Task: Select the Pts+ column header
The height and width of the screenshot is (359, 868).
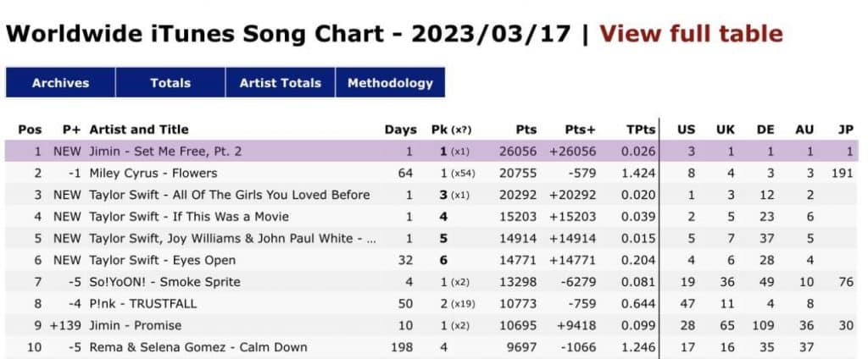Action: tap(580, 130)
